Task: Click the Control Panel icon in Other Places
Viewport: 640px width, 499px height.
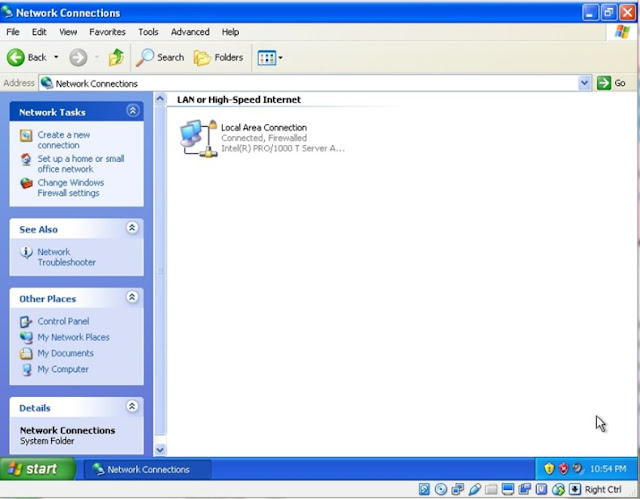Action: (x=26, y=322)
